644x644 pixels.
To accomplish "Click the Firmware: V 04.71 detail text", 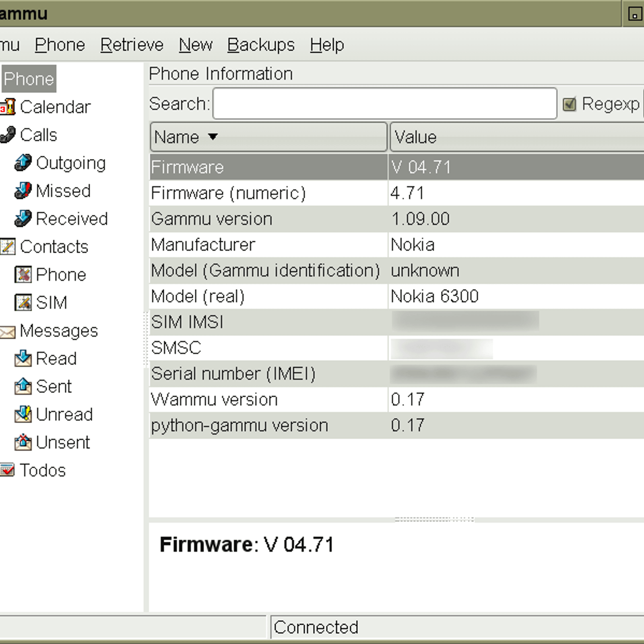I will tap(247, 545).
